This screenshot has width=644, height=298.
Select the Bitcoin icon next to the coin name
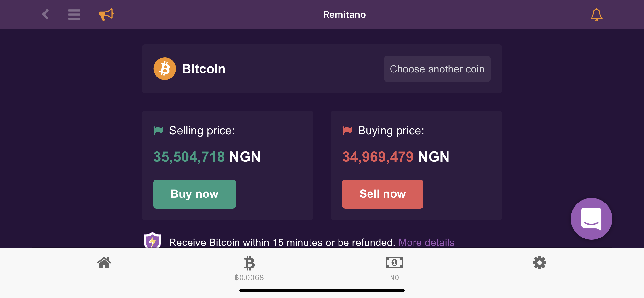click(165, 69)
